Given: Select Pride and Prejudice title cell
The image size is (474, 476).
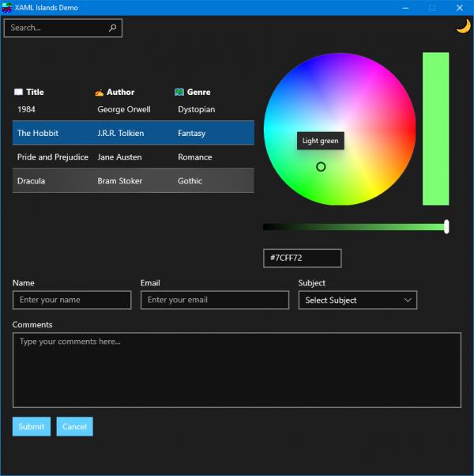Looking at the screenshot, I should [x=52, y=157].
